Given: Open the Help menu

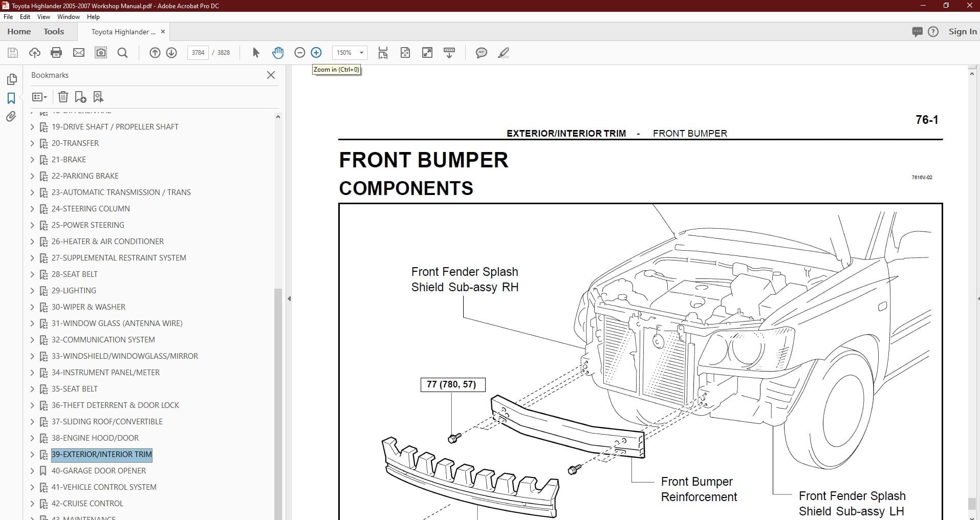Looking at the screenshot, I should [93, 17].
